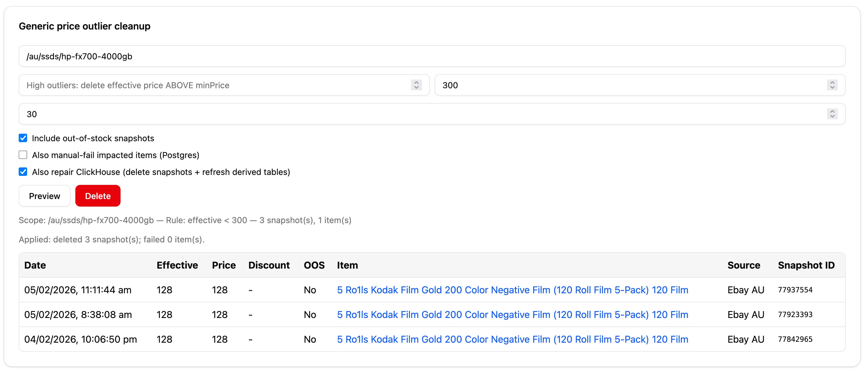Viewport: 868px width, 377px height.
Task: Uncheck Include out-of-stock snapshots
Action: [23, 138]
